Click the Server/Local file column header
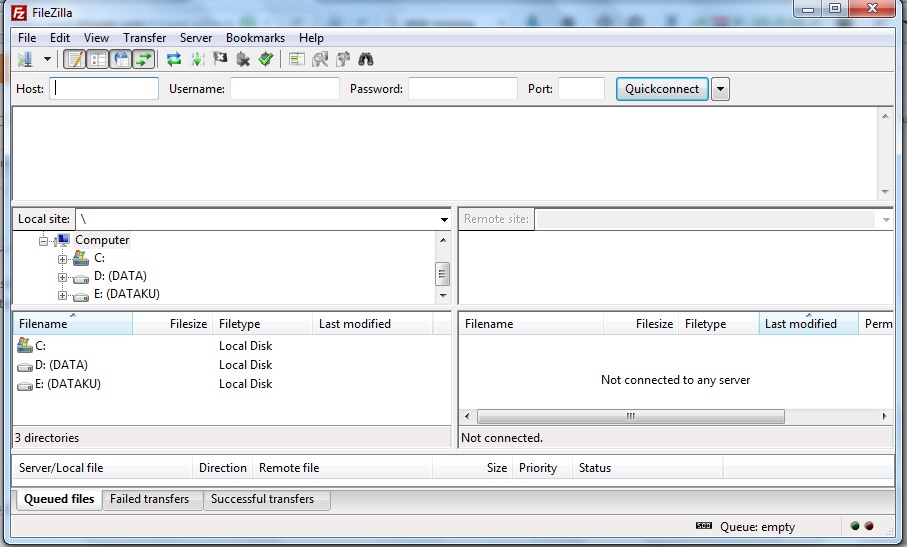Image resolution: width=907 pixels, height=547 pixels. [x=103, y=468]
